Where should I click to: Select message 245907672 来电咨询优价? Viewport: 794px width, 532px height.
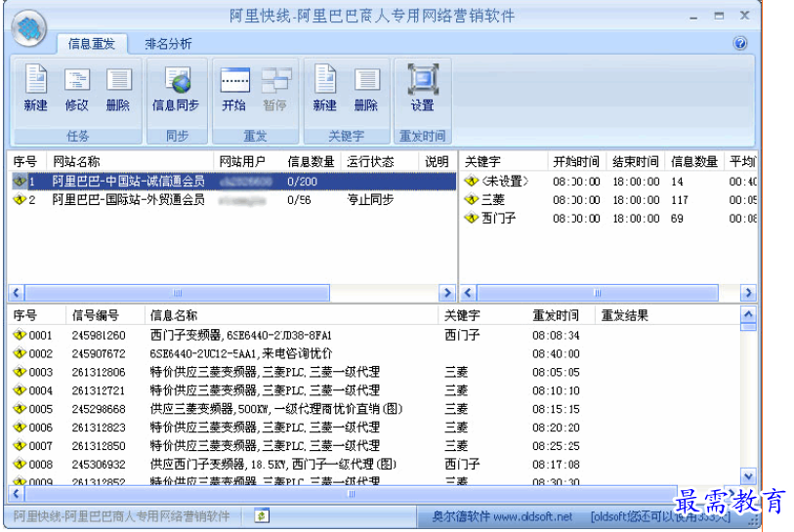point(374,353)
